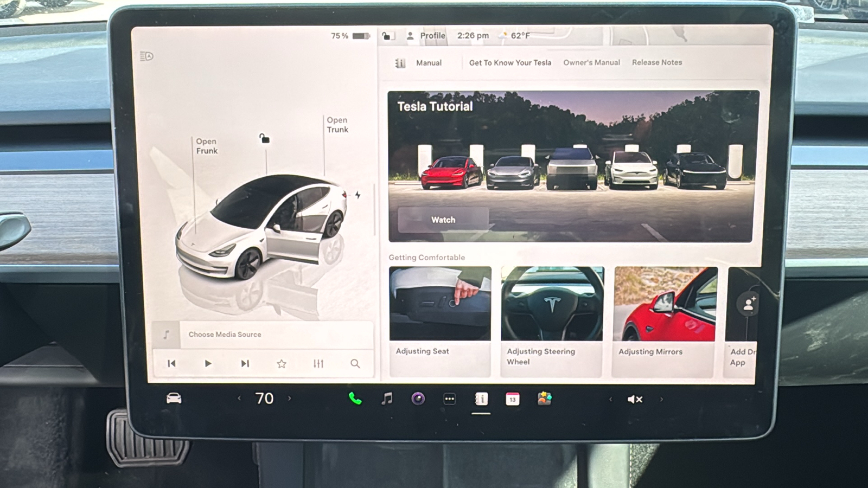Open the app launcher with three dots
The image size is (868, 488).
click(449, 400)
